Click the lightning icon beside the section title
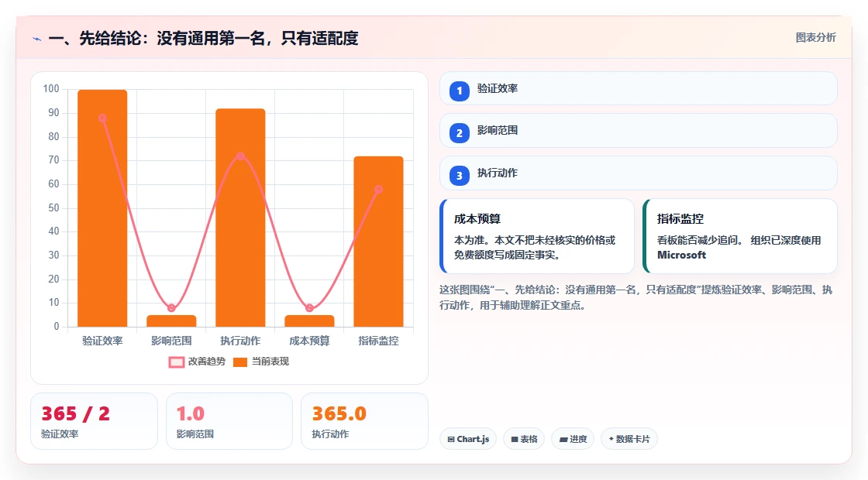Screen dimensions: 868x480 click(x=37, y=39)
